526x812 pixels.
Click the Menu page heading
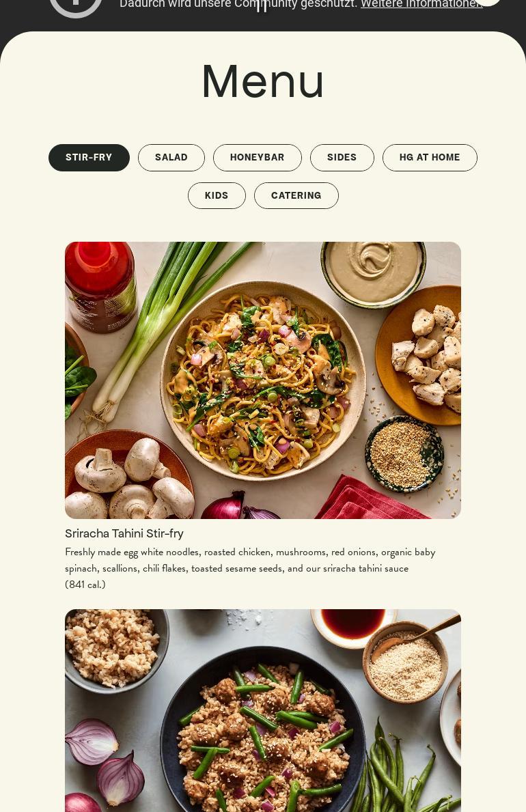263,81
